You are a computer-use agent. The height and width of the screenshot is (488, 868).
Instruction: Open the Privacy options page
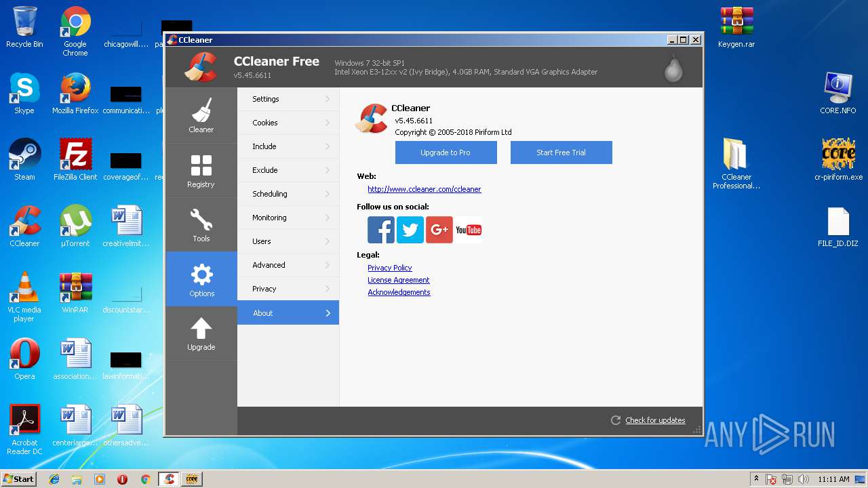pos(288,289)
